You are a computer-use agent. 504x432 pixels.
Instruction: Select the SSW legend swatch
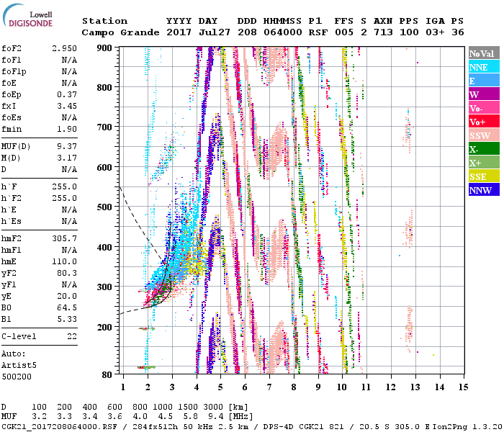click(484, 135)
